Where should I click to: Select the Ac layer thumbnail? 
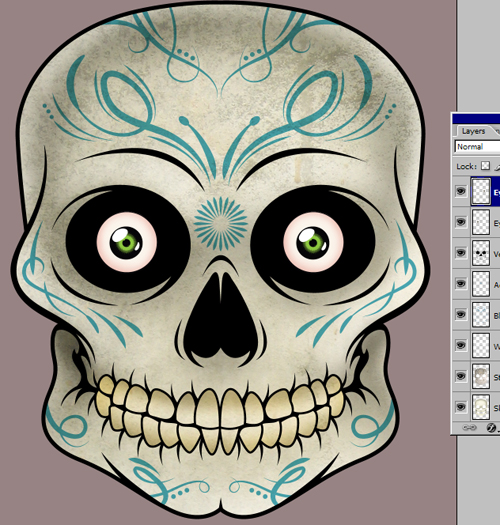[481, 284]
